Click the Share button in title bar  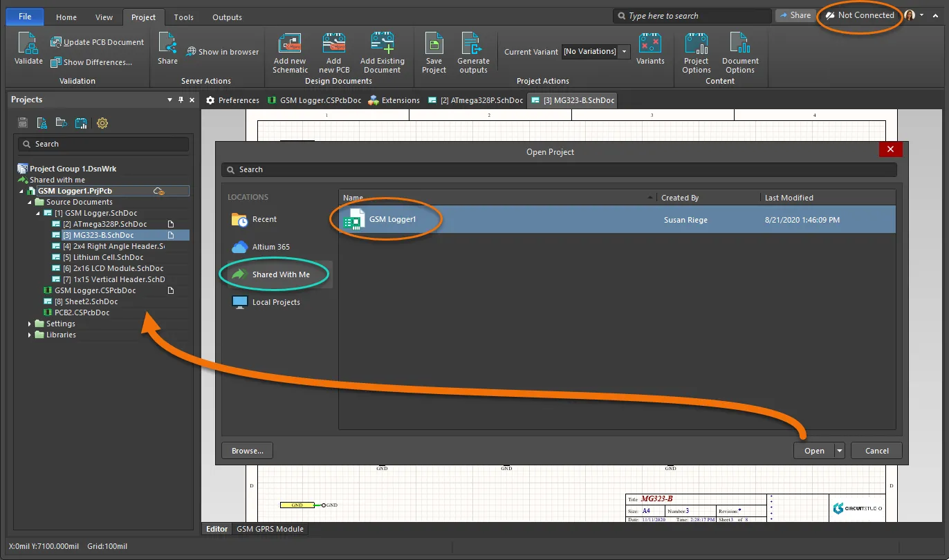pos(795,15)
